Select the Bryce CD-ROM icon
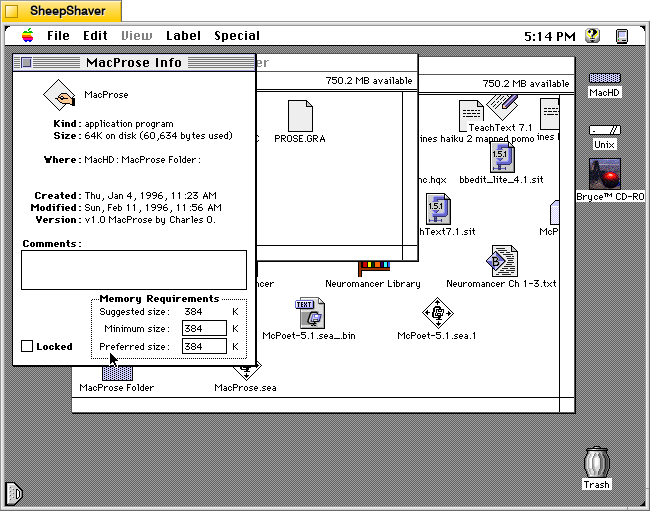This screenshot has height=511, width=650. click(x=604, y=174)
